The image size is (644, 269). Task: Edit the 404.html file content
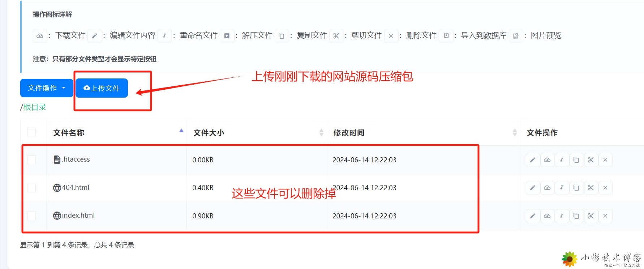point(533,188)
